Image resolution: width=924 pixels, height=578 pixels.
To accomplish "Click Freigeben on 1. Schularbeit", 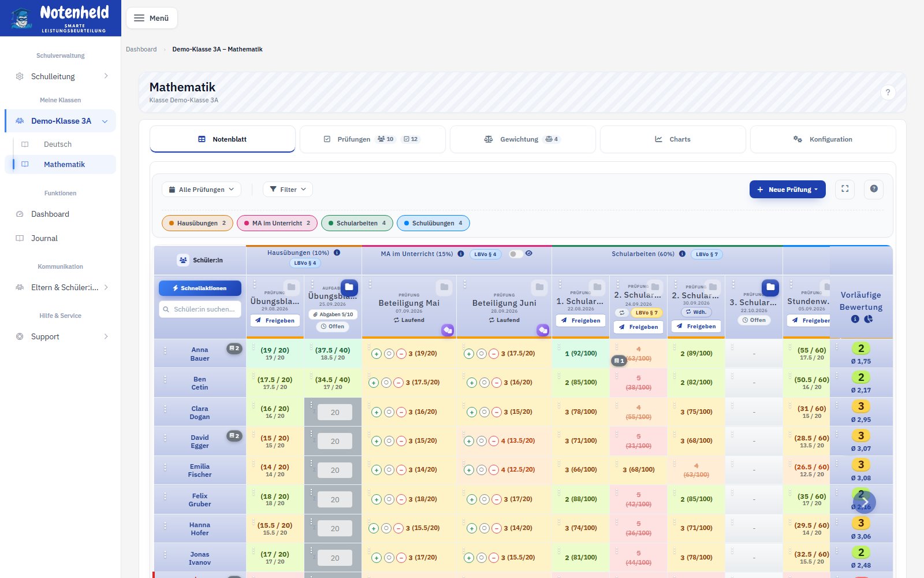I will click(580, 320).
